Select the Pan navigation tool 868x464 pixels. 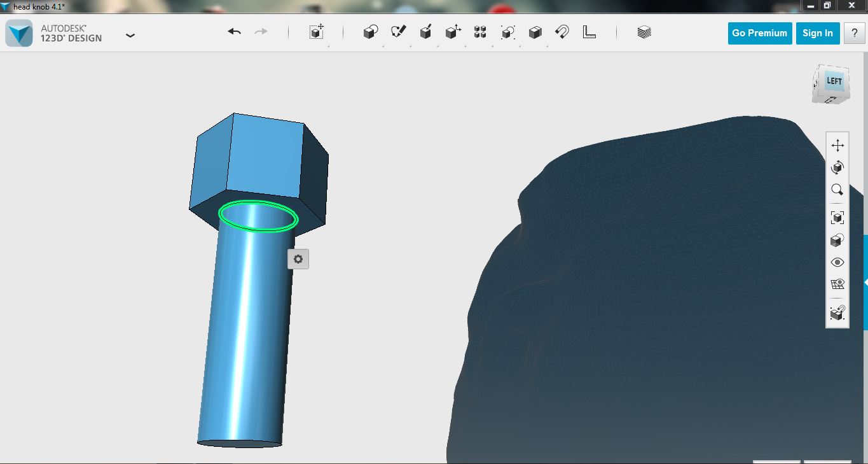[x=837, y=145]
